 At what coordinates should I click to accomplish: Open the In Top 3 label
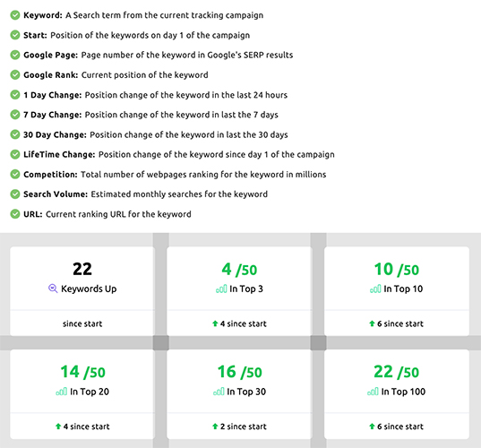246,289
